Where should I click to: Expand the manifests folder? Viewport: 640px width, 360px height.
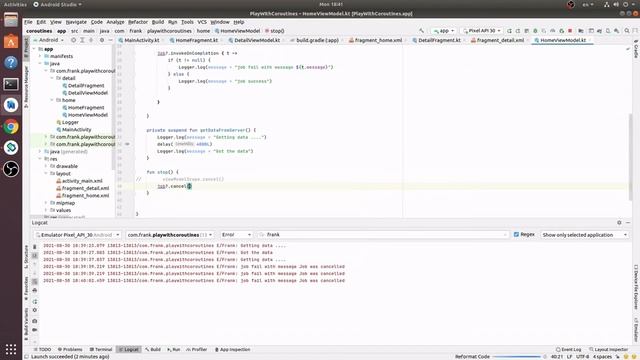(x=40, y=56)
